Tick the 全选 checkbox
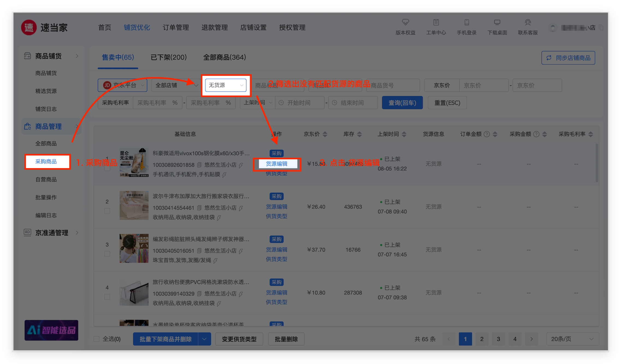The height and width of the screenshot is (364, 621). coord(96,339)
